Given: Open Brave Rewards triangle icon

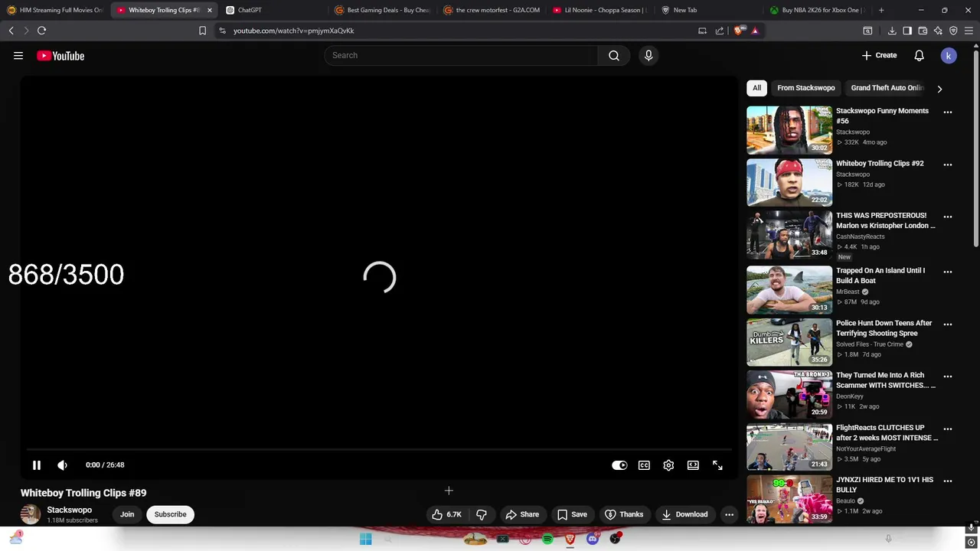Looking at the screenshot, I should point(755,31).
